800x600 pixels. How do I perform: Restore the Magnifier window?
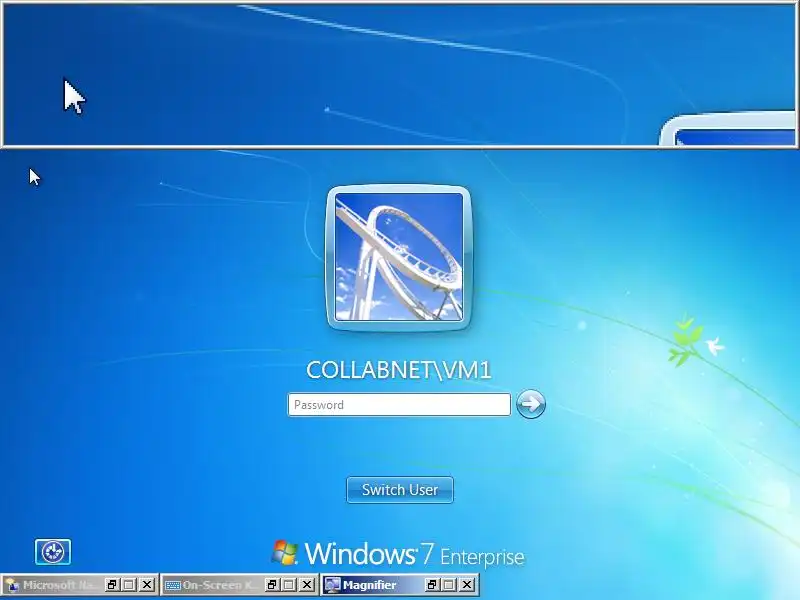point(432,585)
